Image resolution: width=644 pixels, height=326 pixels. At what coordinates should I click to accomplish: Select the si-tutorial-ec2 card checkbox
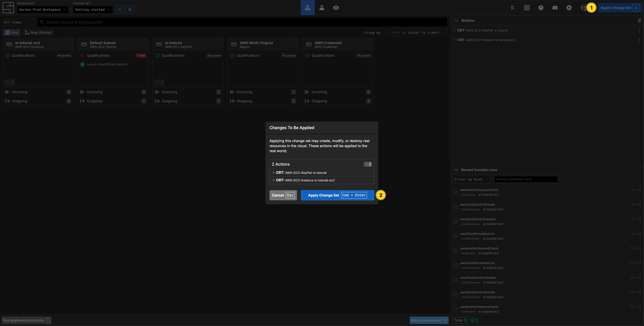tap(70, 41)
